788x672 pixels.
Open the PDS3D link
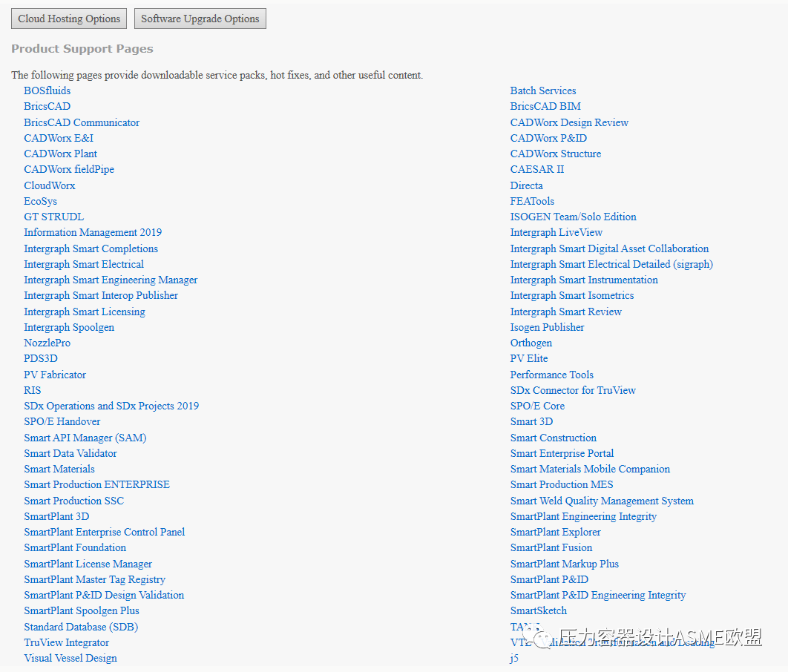pyautogui.click(x=41, y=358)
